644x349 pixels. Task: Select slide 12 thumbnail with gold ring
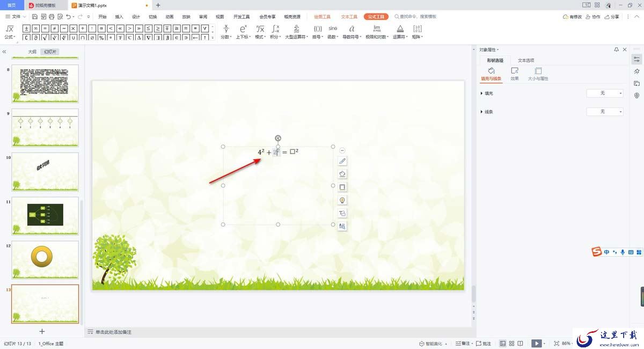click(45, 259)
